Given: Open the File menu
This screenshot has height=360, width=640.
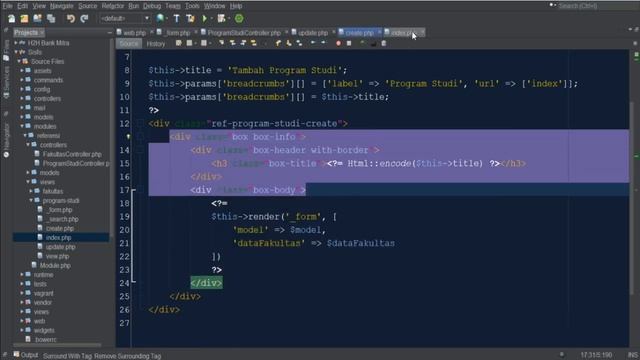Looking at the screenshot, I should pyautogui.click(x=7, y=6).
